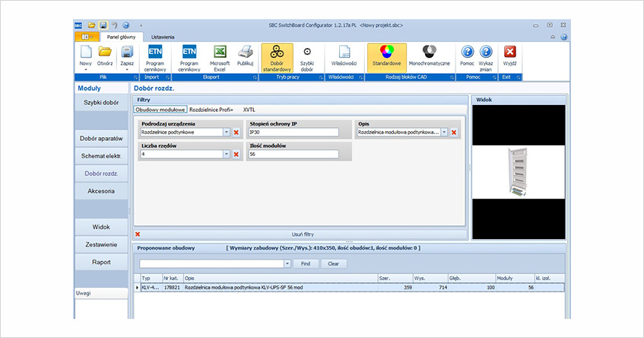Click Ilość modułów field
This screenshot has width=644, height=338.
point(293,155)
